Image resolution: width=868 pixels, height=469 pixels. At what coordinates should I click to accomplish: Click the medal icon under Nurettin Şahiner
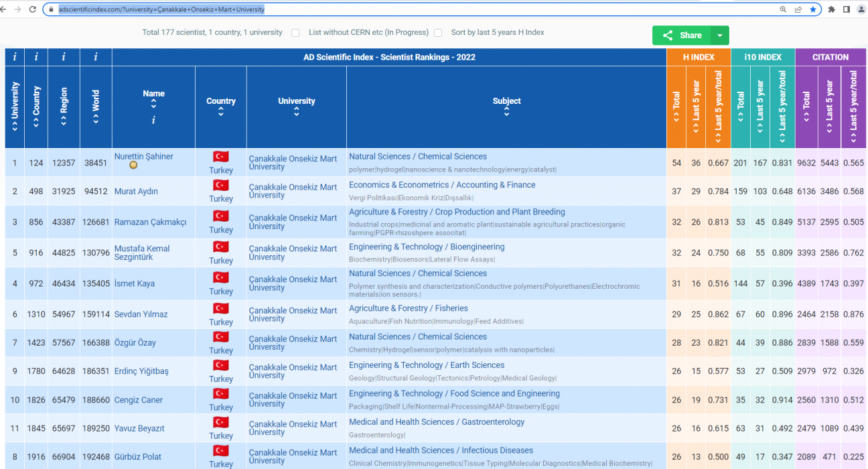[x=133, y=165]
